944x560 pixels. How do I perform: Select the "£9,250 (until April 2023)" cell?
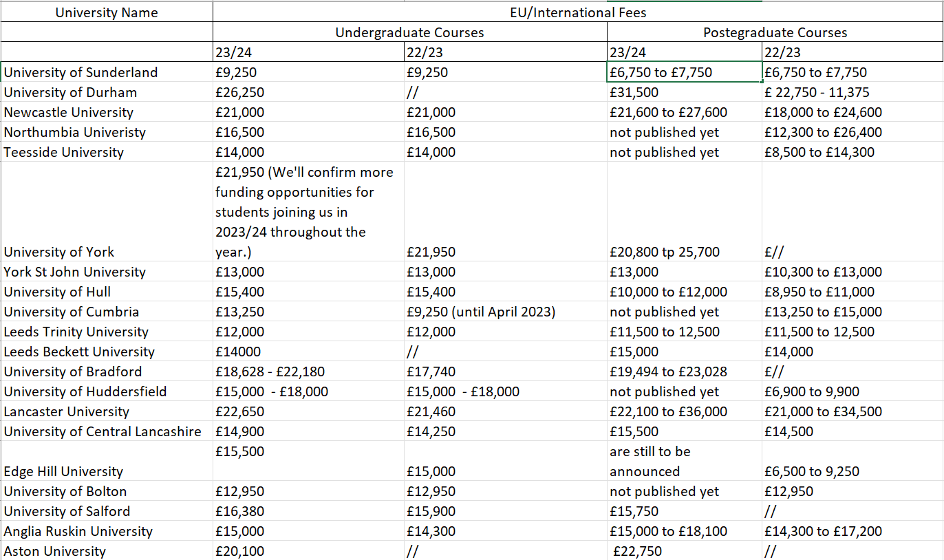click(481, 312)
